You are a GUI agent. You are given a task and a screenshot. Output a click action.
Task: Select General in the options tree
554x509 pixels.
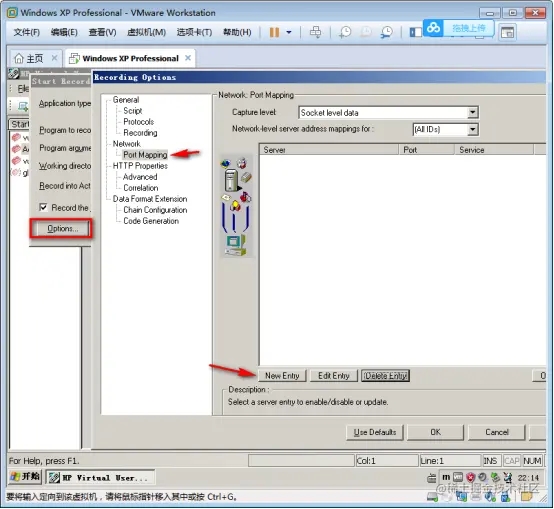click(x=126, y=100)
